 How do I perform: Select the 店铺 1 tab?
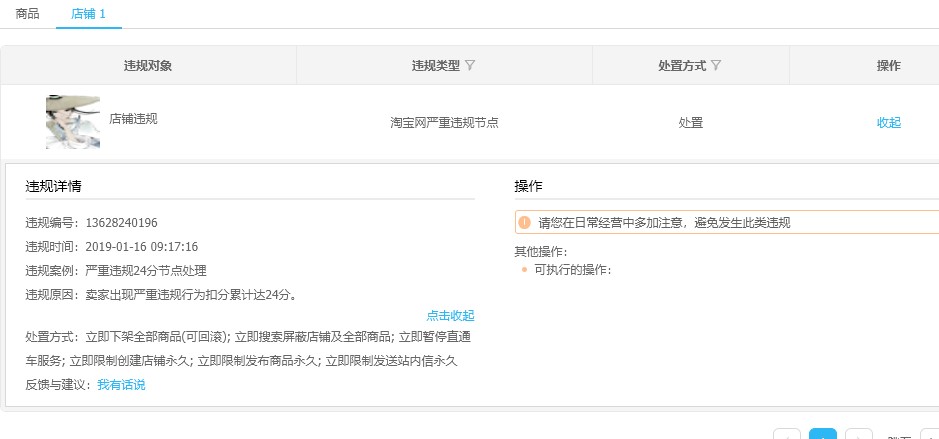click(88, 15)
